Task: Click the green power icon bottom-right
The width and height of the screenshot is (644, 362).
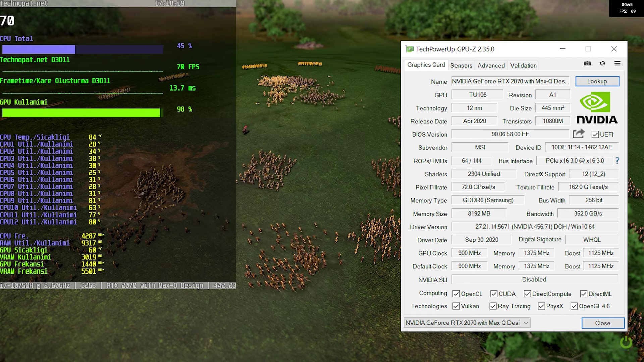Action: (x=626, y=342)
